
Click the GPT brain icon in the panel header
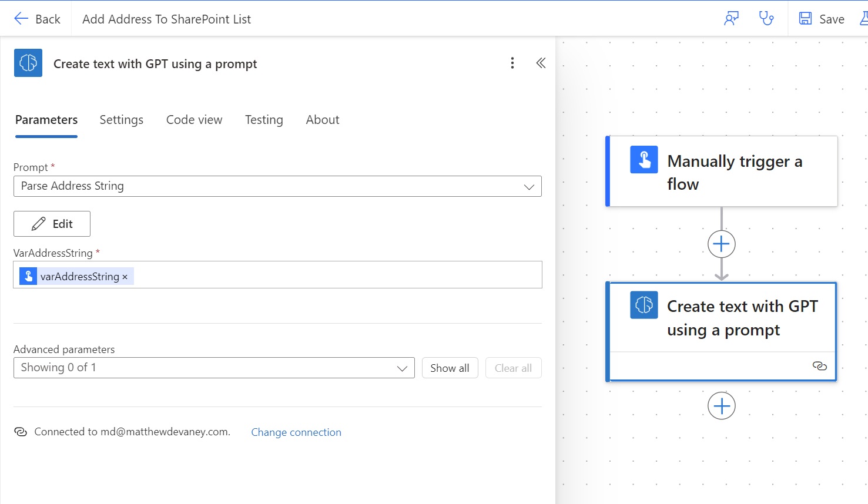28,62
